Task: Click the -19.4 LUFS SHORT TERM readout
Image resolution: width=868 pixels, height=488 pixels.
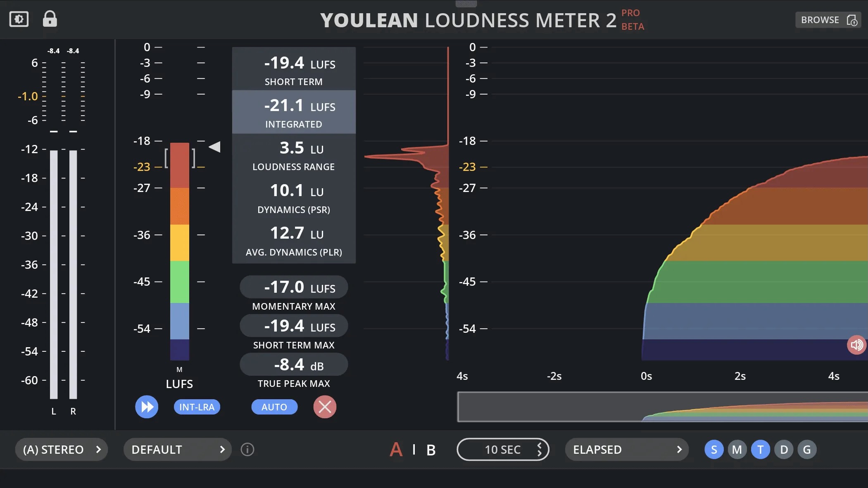Action: (294, 69)
